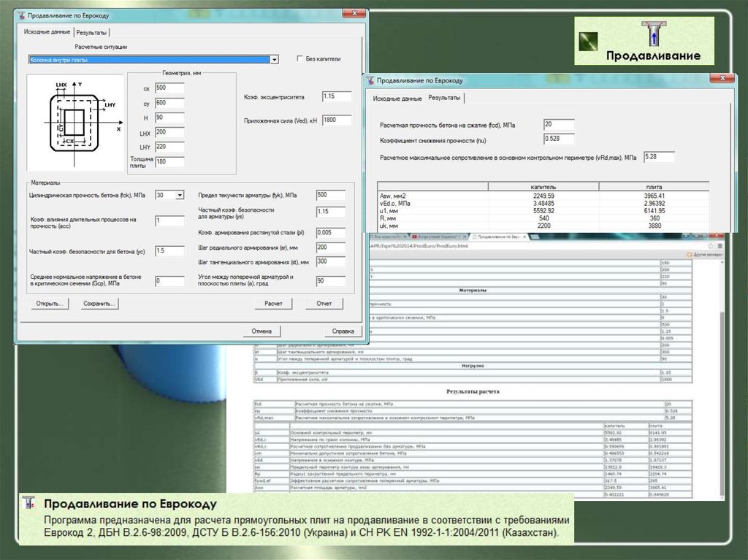The width and height of the screenshot is (748, 560).
Task: Click app icon in results dialog title bar
Action: [370, 80]
